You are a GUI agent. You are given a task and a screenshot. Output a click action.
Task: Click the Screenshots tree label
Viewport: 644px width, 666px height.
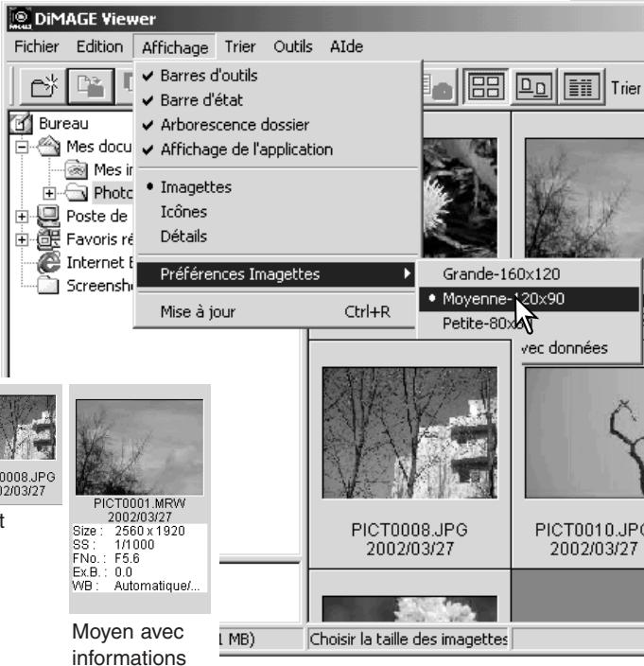(100, 286)
